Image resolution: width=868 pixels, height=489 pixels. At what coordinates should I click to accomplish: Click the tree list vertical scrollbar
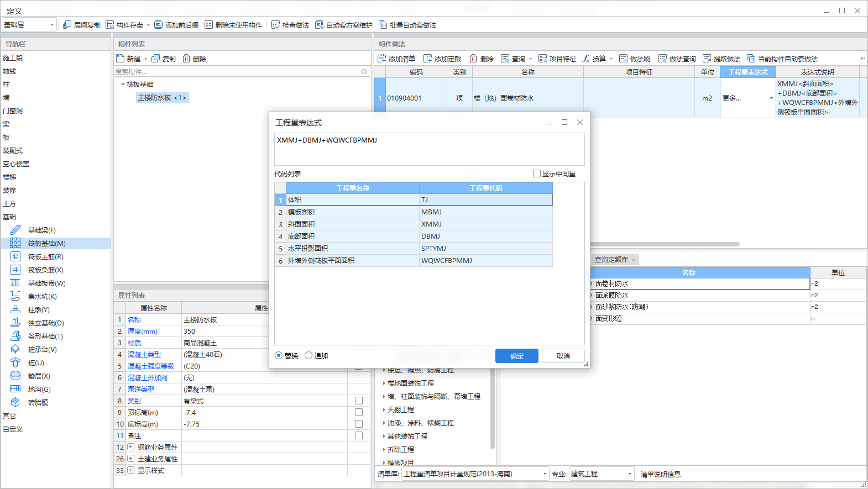coord(492,409)
